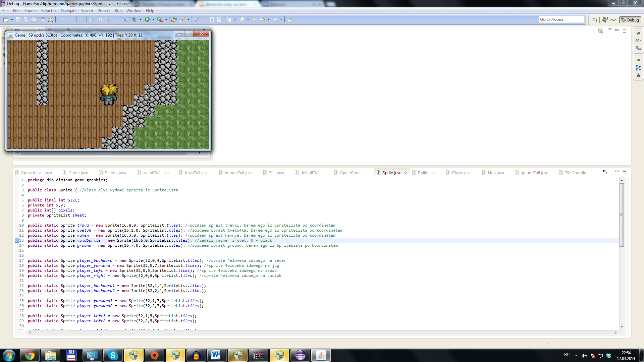Viewport: 644px width, 362px height.
Task: Click the Debug bug icon in toolbar
Action: 135,19
